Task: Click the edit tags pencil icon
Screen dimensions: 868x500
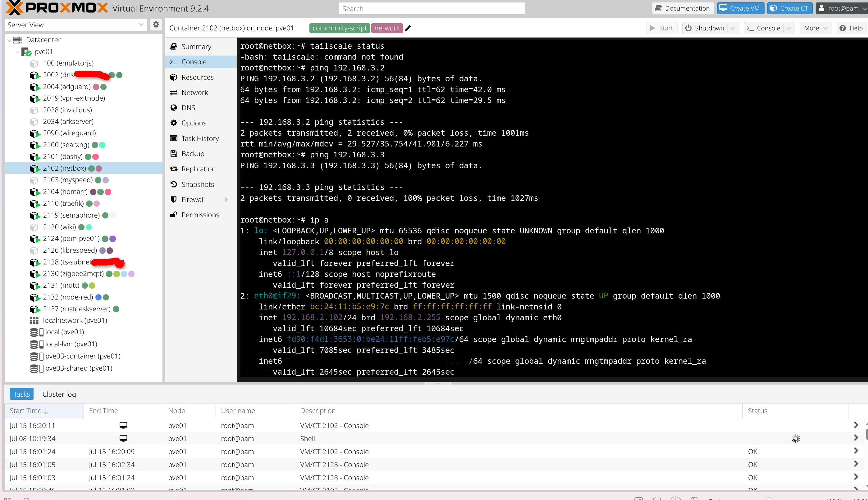Action: click(x=408, y=28)
